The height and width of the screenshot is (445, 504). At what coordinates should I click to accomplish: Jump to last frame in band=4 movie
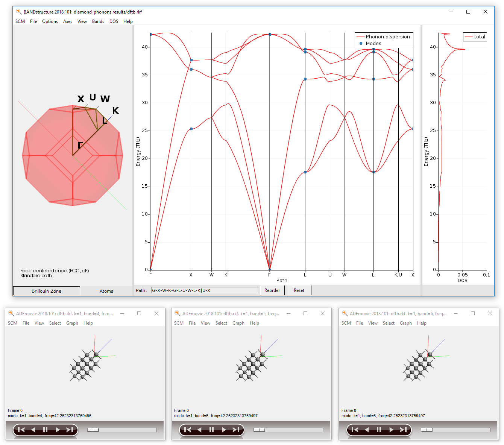point(70,430)
